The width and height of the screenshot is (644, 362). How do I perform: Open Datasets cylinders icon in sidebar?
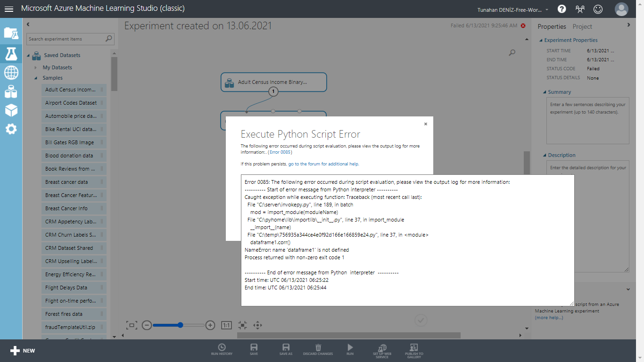coord(11,91)
